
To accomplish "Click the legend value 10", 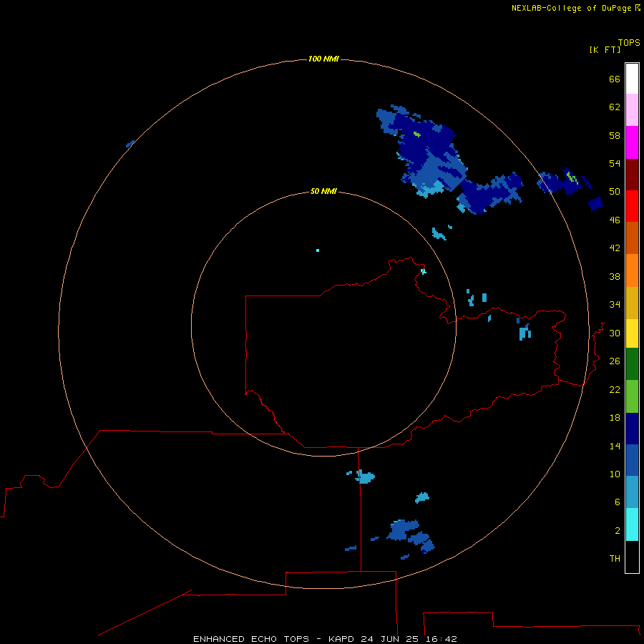I will point(615,474).
